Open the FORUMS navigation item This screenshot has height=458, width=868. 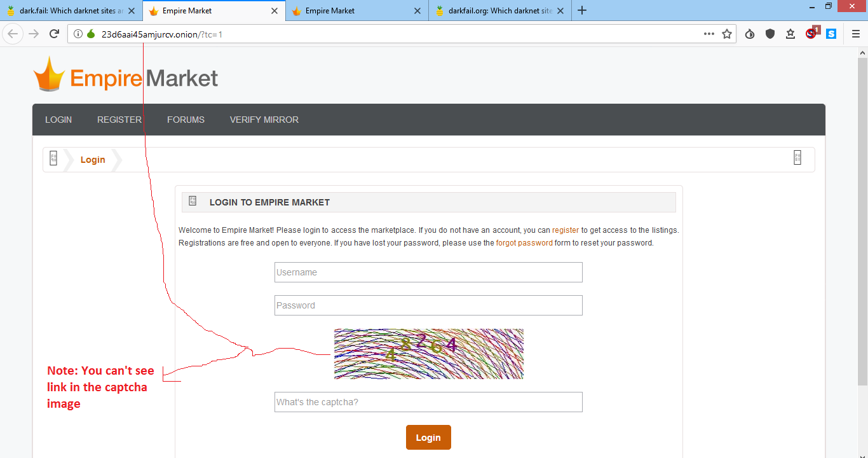(186, 120)
